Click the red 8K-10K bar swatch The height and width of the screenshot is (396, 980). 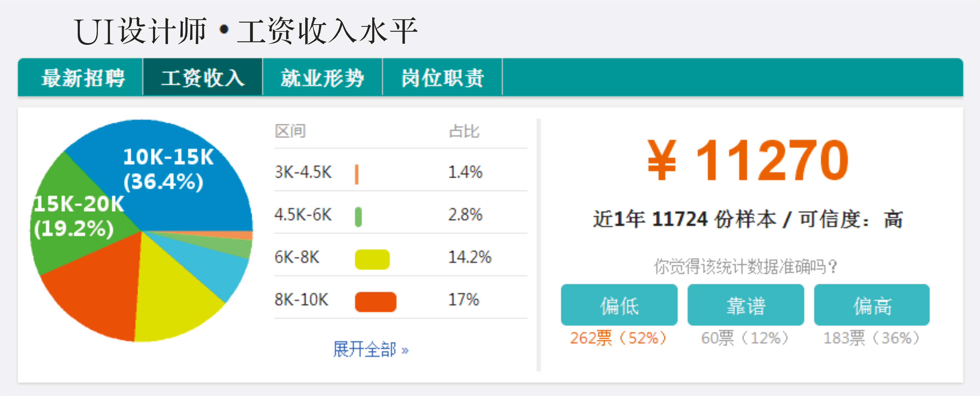(375, 302)
